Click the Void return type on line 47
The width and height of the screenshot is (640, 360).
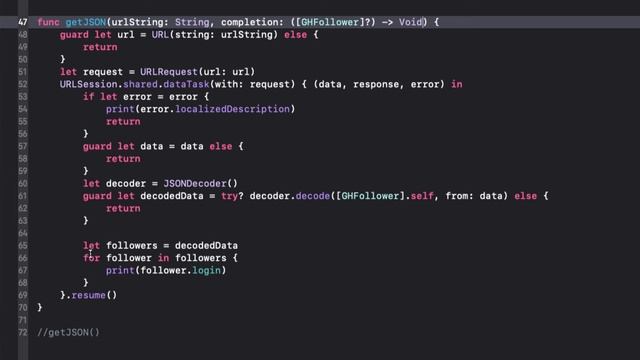pyautogui.click(x=410, y=22)
